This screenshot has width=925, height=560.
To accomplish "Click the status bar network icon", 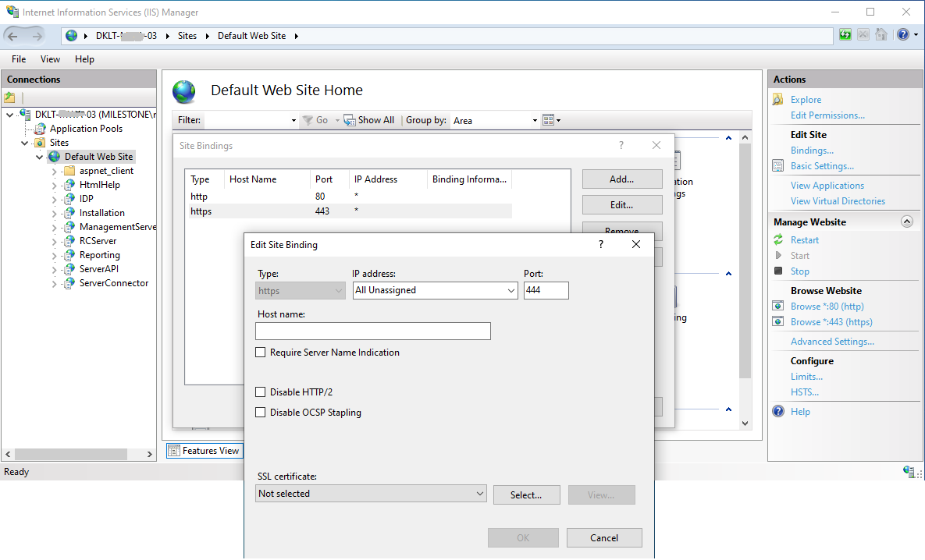I will (909, 471).
